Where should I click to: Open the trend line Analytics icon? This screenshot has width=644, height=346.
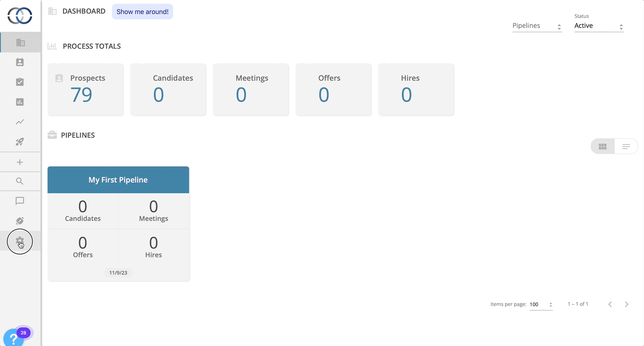20,122
